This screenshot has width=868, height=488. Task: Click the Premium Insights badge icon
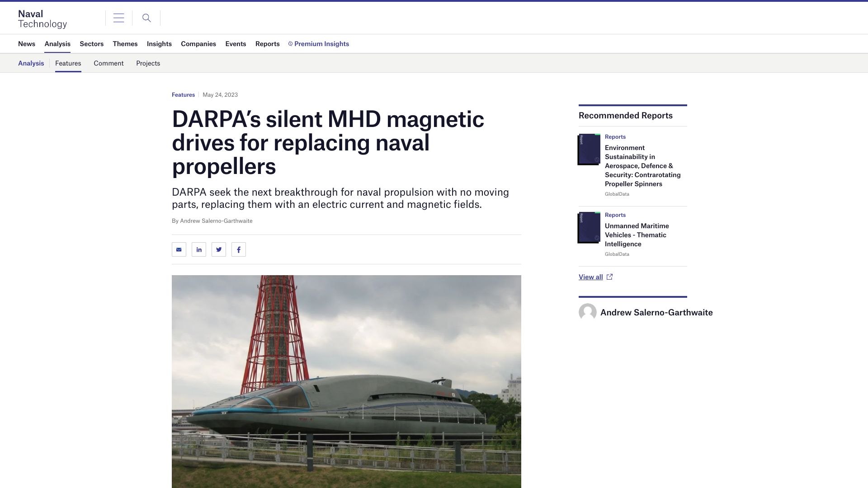[291, 44]
